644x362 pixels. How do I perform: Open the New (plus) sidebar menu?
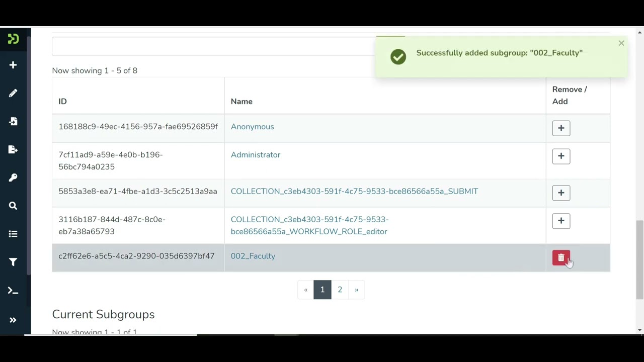tap(13, 65)
